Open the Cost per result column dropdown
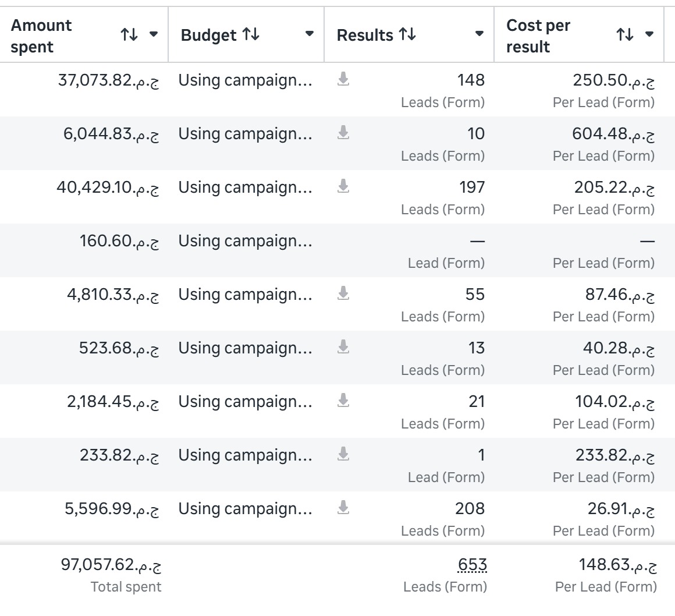The height and width of the screenshot is (616, 675). 649,34
